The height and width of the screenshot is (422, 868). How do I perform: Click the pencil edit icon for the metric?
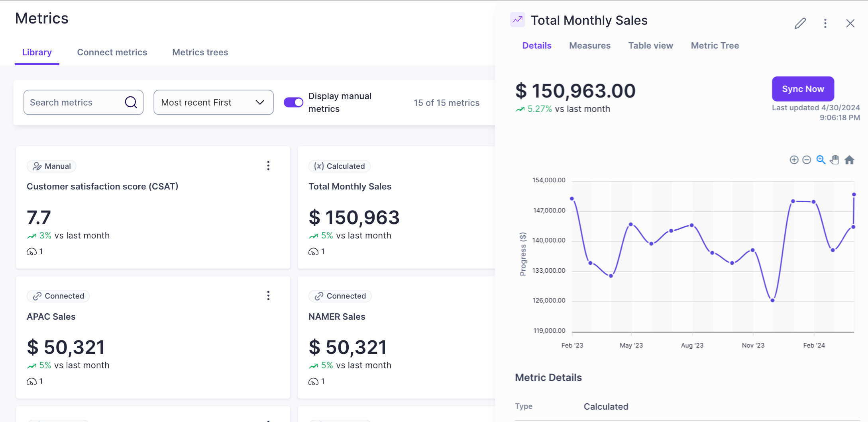click(x=800, y=23)
